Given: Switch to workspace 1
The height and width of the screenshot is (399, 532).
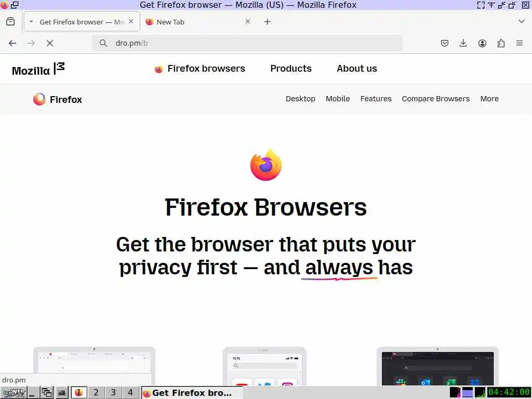Looking at the screenshot, I should click(x=79, y=393).
